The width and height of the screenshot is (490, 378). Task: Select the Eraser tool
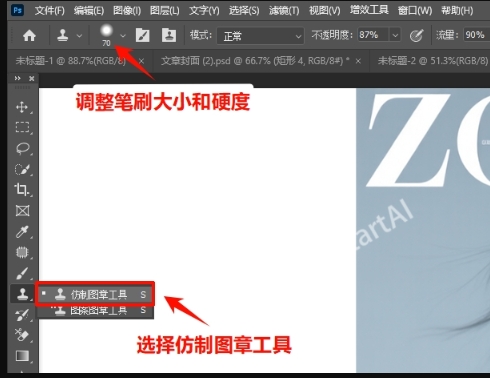coord(22,335)
